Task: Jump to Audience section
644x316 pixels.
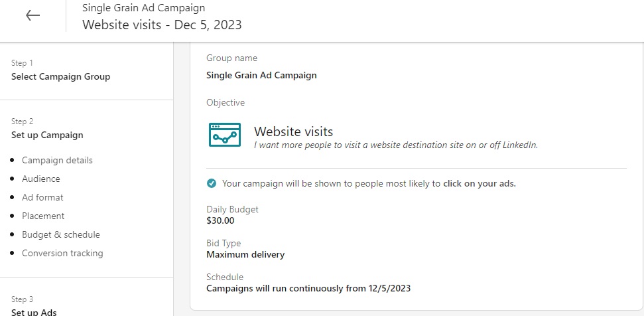Action: pos(41,179)
